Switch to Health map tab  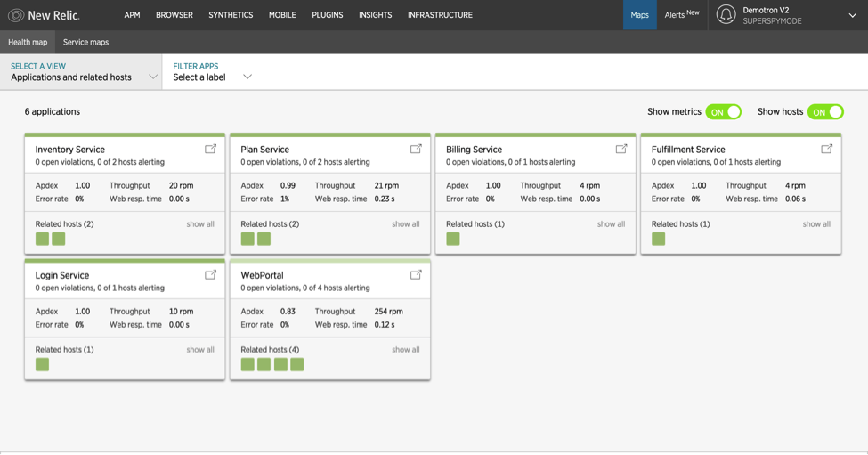pyautogui.click(x=28, y=42)
